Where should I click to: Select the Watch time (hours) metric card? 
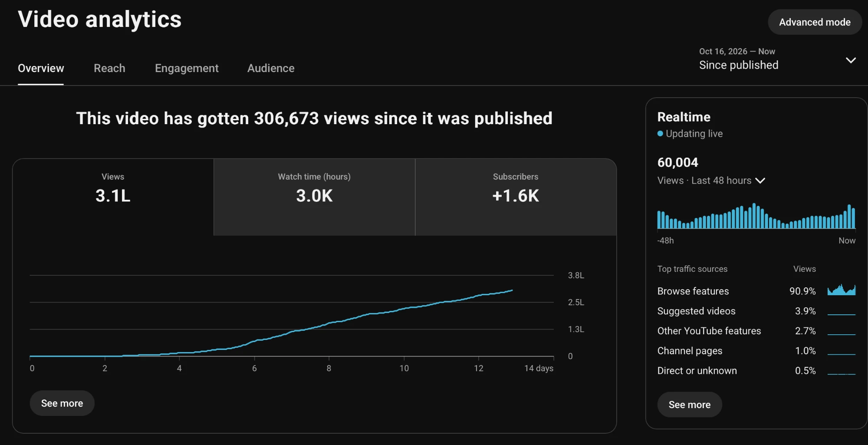314,197
